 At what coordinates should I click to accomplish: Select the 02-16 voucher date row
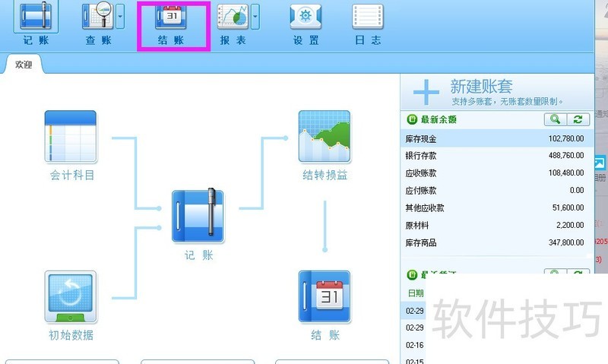(414, 345)
